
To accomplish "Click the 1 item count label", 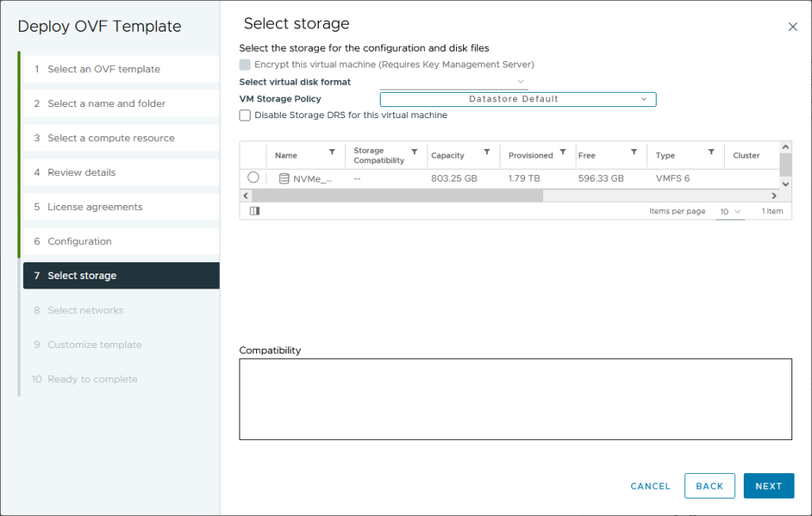I will click(772, 211).
